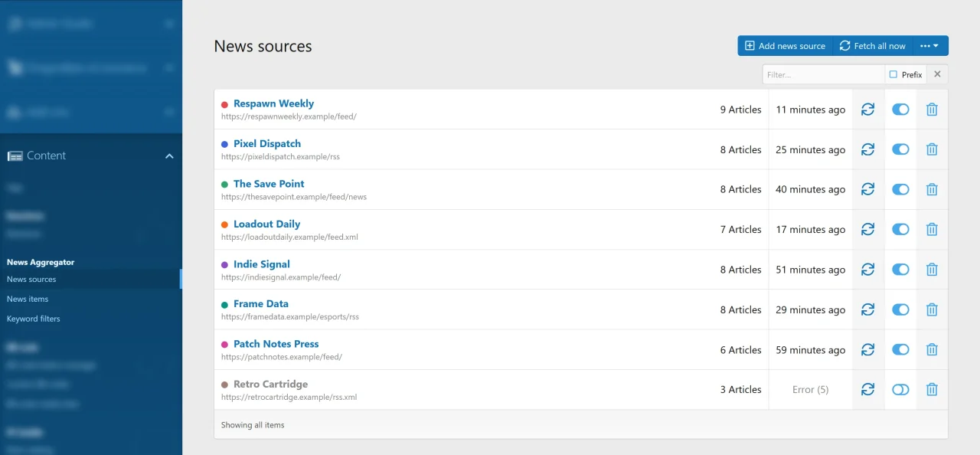
Task: Check the Prefix checkbox
Action: [893, 74]
